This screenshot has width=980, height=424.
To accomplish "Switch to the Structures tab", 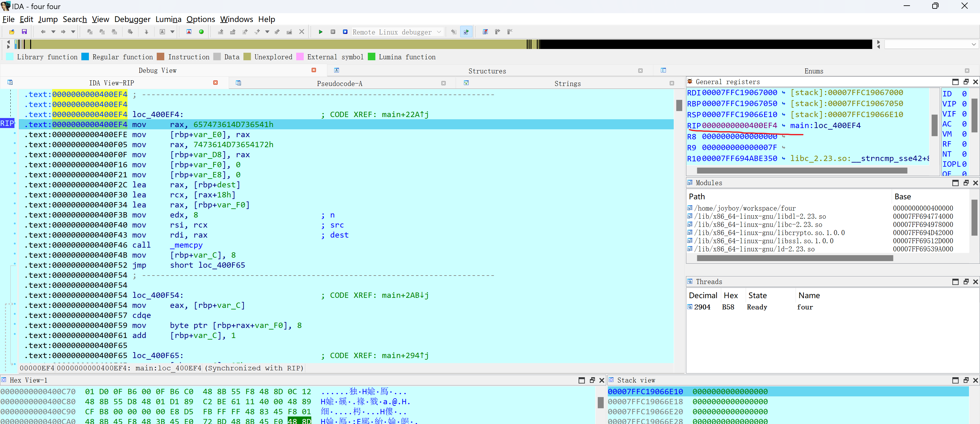I will pyautogui.click(x=487, y=71).
